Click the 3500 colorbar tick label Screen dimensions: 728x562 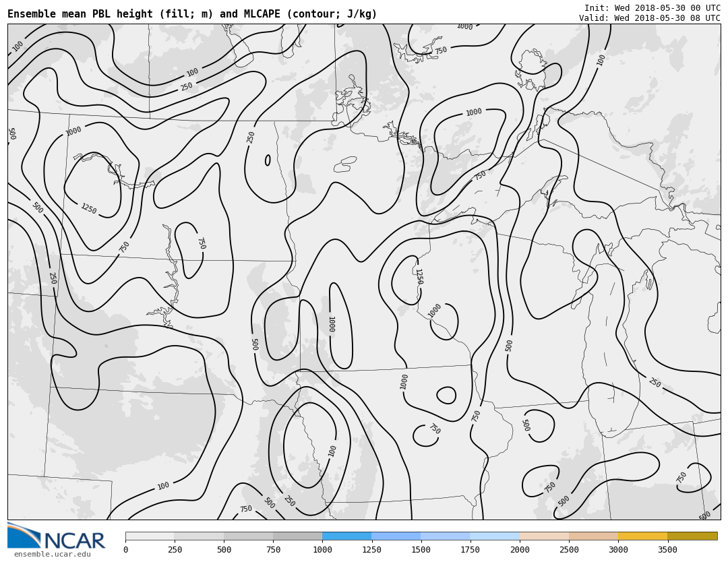[x=667, y=550]
